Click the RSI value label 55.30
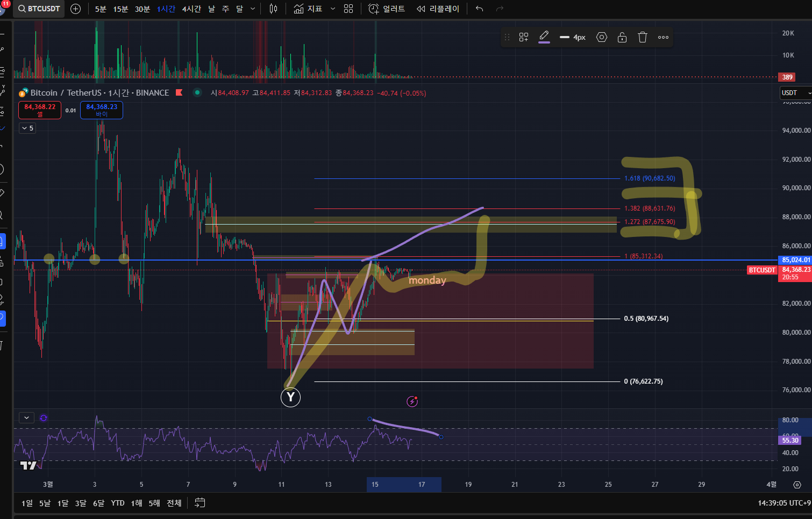812x519 pixels. [789, 440]
